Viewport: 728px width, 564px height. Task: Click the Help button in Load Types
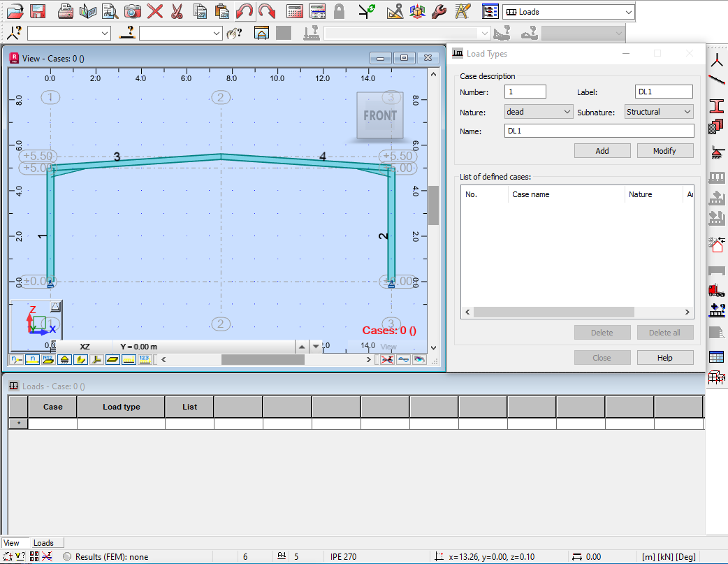664,358
